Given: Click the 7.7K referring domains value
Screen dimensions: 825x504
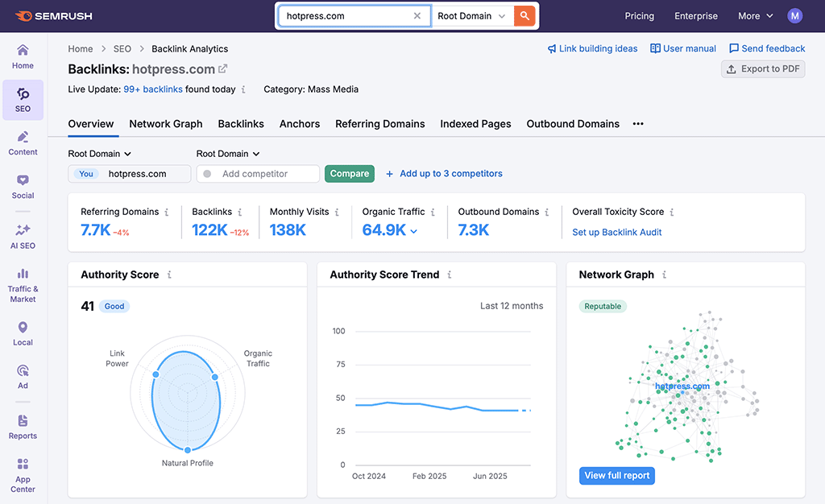Looking at the screenshot, I should (x=96, y=230).
